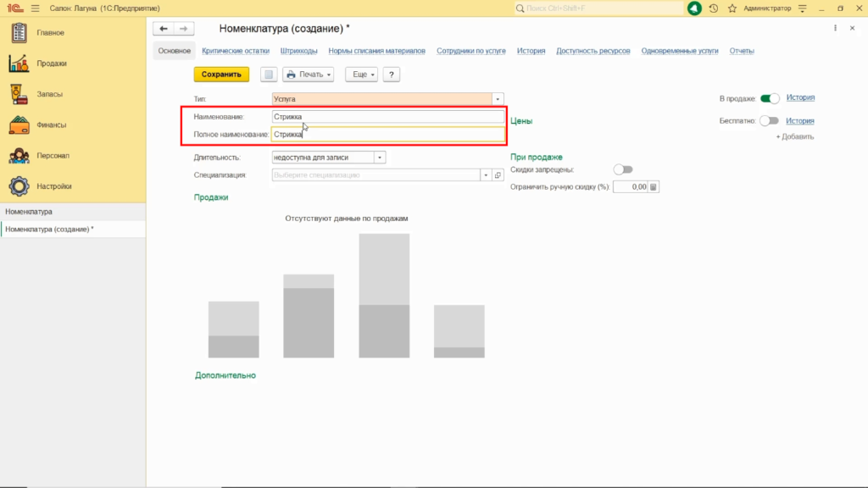Open the notifications bell icon
Screen dimensions: 868x488
pyautogui.click(x=694, y=8)
